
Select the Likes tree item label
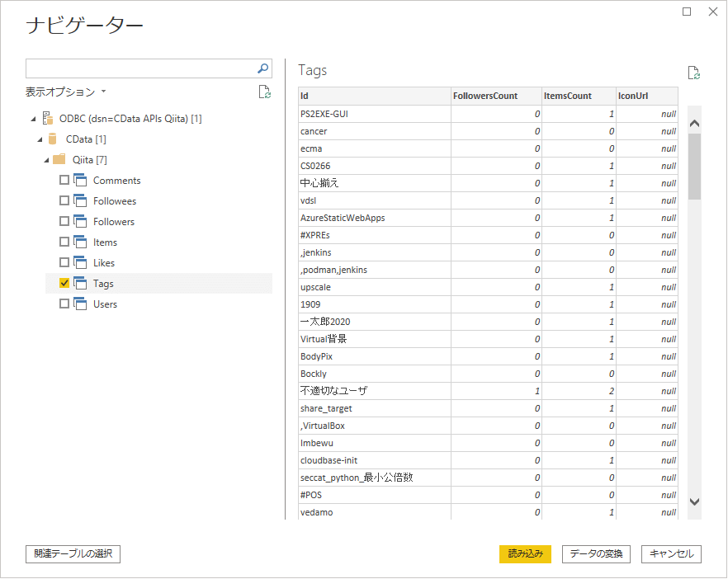[103, 263]
